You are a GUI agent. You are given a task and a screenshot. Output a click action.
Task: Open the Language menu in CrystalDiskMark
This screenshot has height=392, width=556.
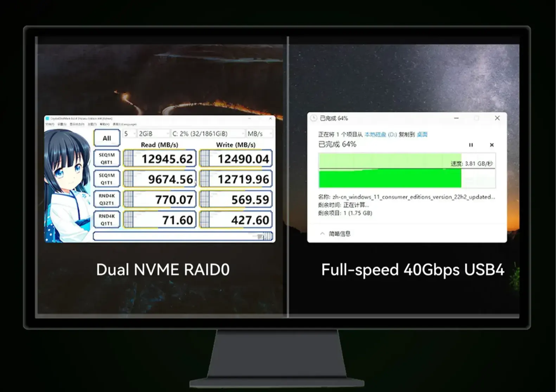124,124
